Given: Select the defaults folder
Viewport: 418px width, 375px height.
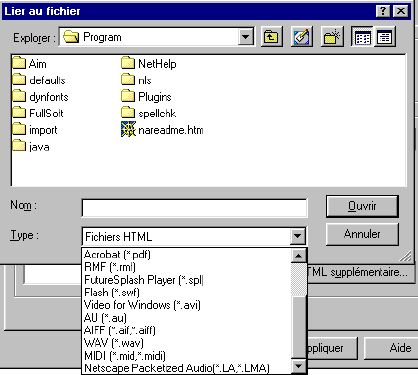Looking at the screenshot, I should point(39,80).
